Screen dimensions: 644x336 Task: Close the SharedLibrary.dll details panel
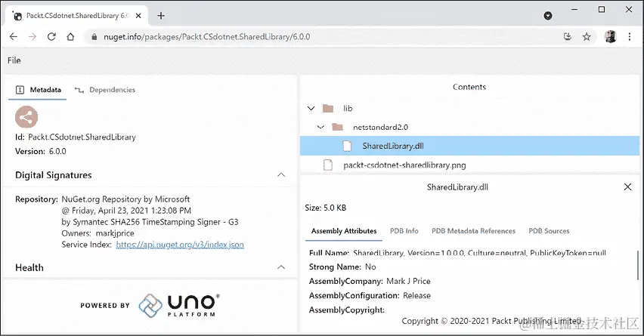point(627,187)
